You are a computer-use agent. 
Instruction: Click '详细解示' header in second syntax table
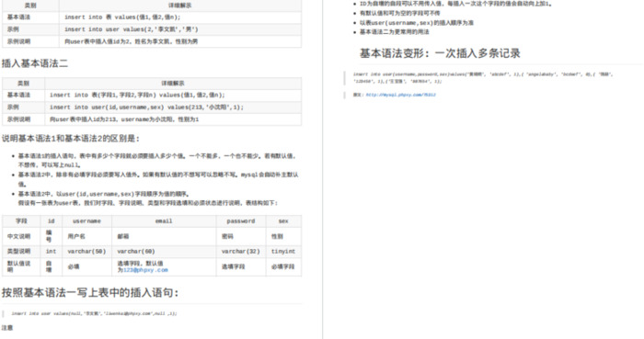pos(173,84)
